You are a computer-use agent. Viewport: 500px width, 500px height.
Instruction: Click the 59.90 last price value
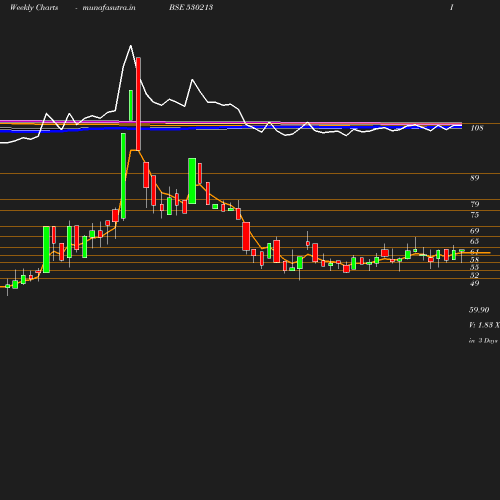(479, 310)
